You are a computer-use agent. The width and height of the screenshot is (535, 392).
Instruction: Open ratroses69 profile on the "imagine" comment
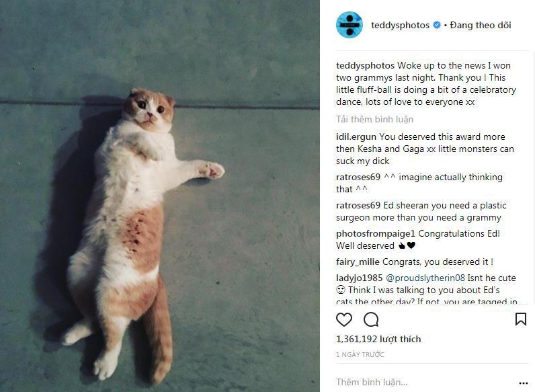point(358,178)
